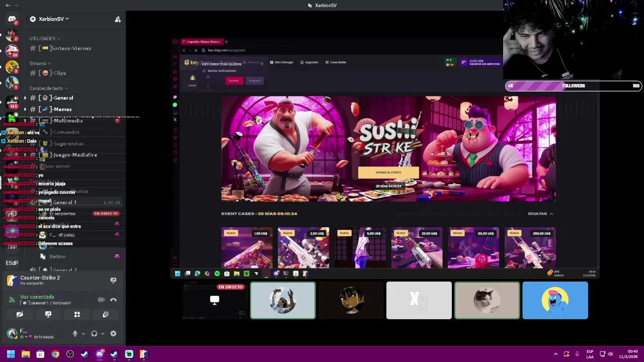Open taskbar volume control
644x362 pixels.
click(x=610, y=354)
